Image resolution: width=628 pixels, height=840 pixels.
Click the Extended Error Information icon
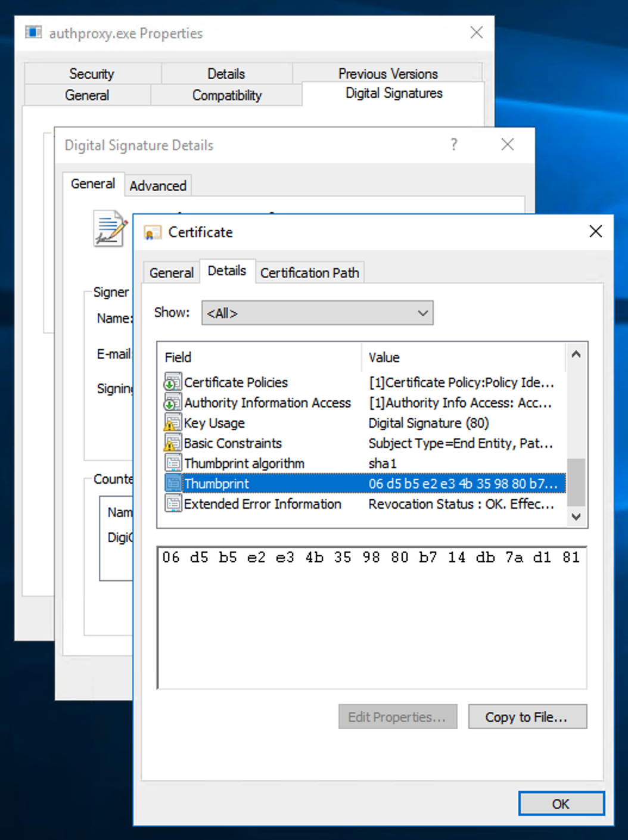click(x=172, y=504)
